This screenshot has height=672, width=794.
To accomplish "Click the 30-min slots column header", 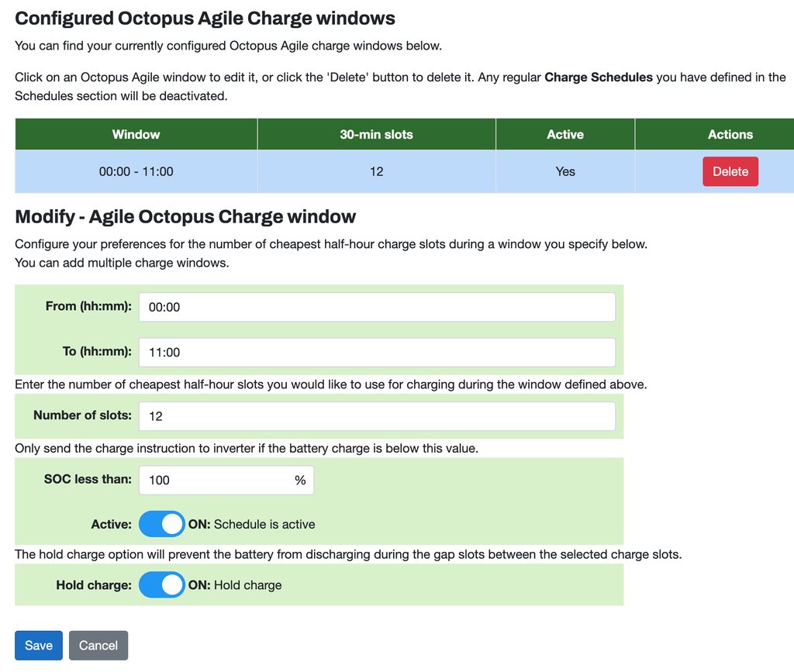I will pos(376,134).
